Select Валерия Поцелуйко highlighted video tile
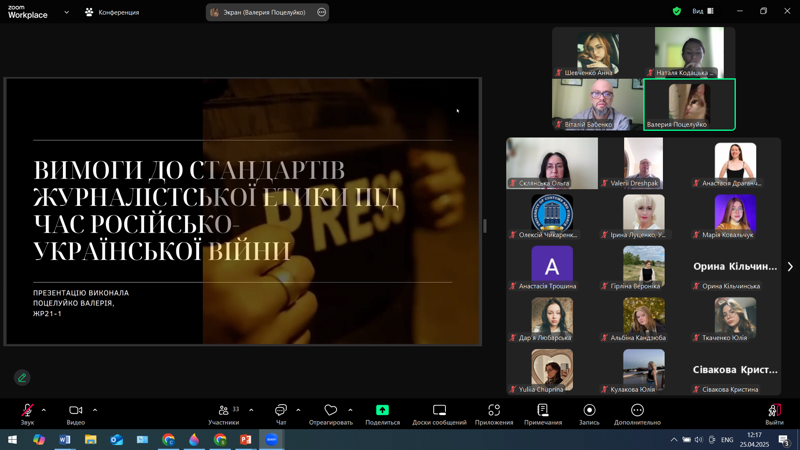Viewport: 800px width, 450px height. click(689, 104)
